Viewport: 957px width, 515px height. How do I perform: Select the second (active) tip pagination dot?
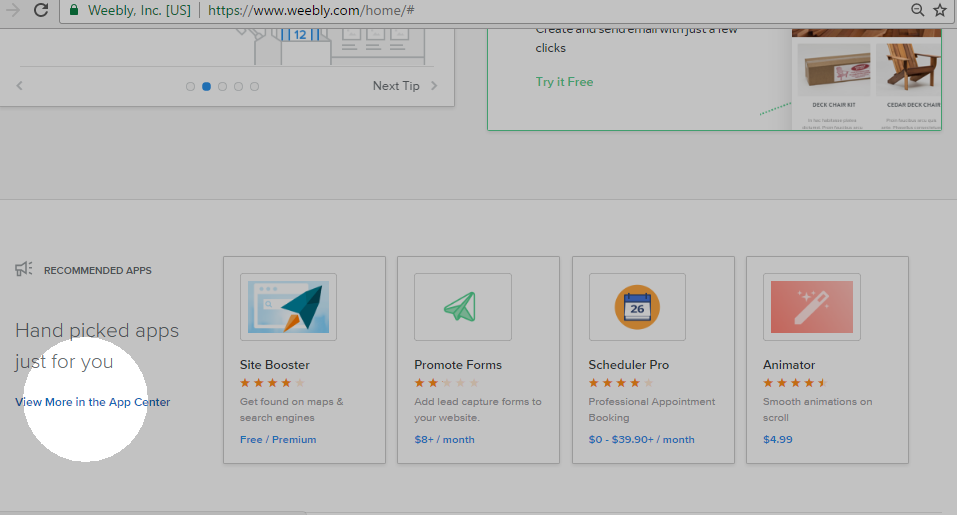click(x=206, y=87)
